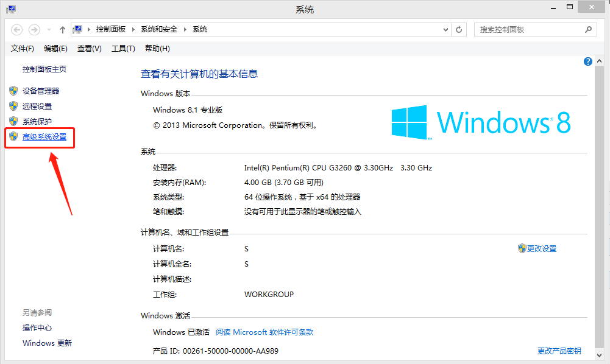Open 设备管理器 link

point(41,91)
